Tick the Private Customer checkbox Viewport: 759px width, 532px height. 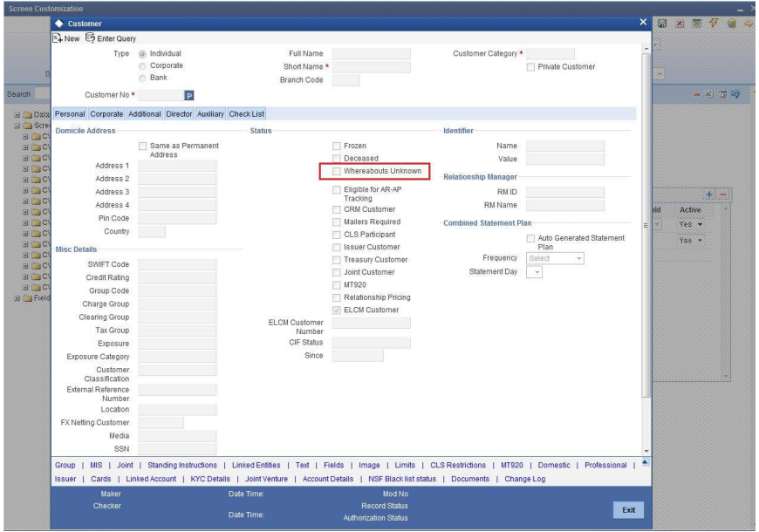pyautogui.click(x=530, y=67)
